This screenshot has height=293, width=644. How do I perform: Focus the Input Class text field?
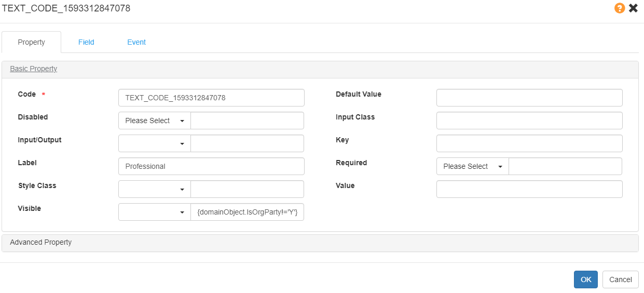point(529,121)
